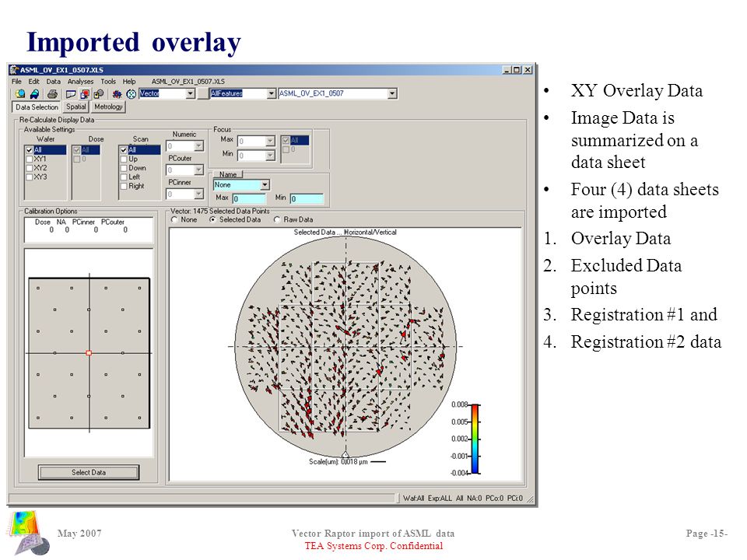Image resolution: width=747 pixels, height=560 pixels.
Task: Click the Max input field under Name
Action: point(249,198)
